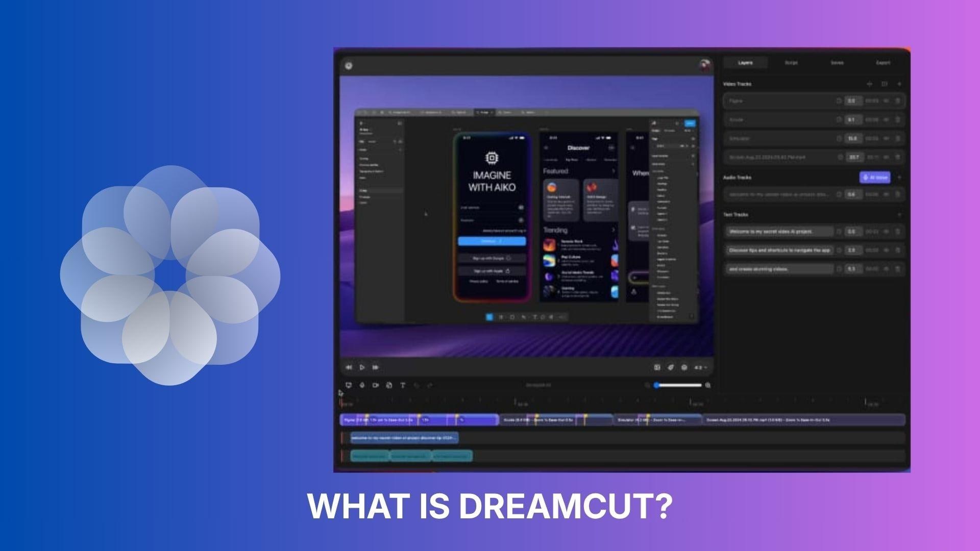The height and width of the screenshot is (551, 980).
Task: Open the Export tab
Action: pos(883,63)
